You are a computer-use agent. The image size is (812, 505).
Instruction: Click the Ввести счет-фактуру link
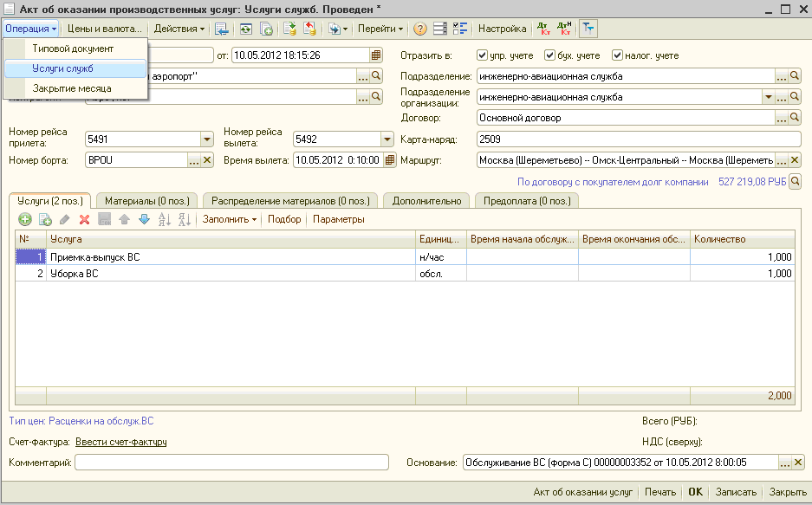(121, 442)
